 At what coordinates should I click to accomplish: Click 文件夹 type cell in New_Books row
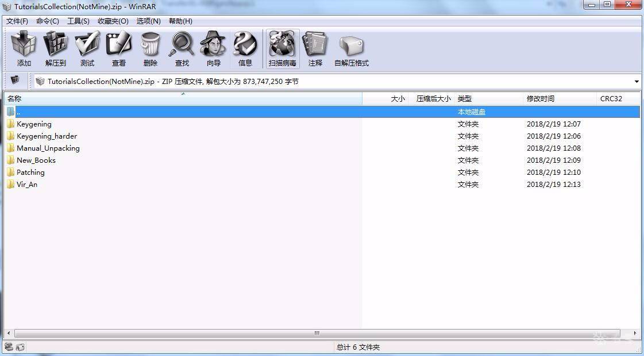pos(468,160)
